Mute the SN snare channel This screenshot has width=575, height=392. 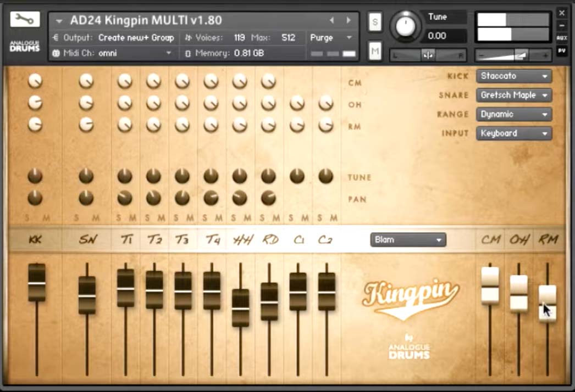[x=96, y=218]
